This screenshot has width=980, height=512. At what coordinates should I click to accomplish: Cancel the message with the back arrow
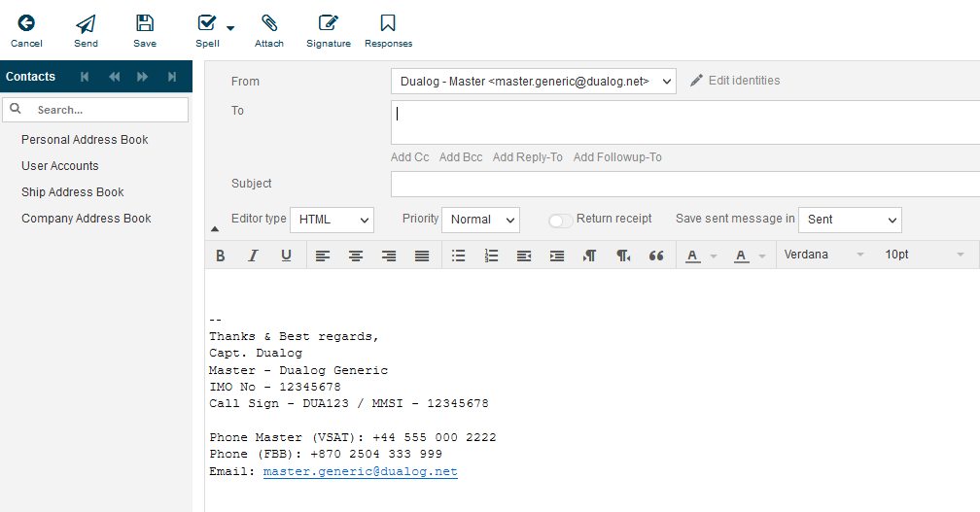26,31
